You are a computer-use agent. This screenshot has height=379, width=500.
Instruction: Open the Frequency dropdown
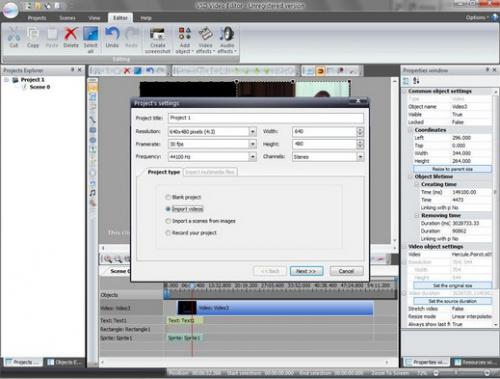[253, 157]
